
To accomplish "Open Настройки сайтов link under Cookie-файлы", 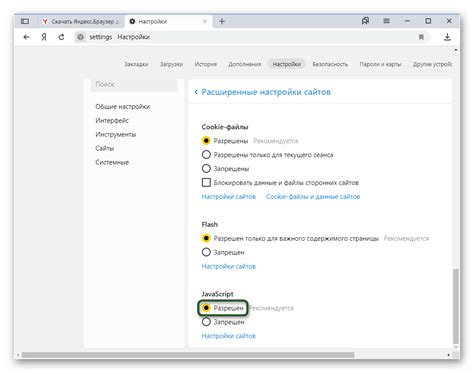I will 229,197.
